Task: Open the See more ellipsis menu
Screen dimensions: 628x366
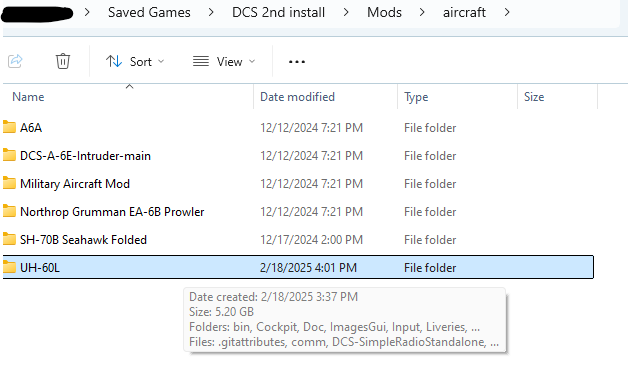Action: (297, 62)
